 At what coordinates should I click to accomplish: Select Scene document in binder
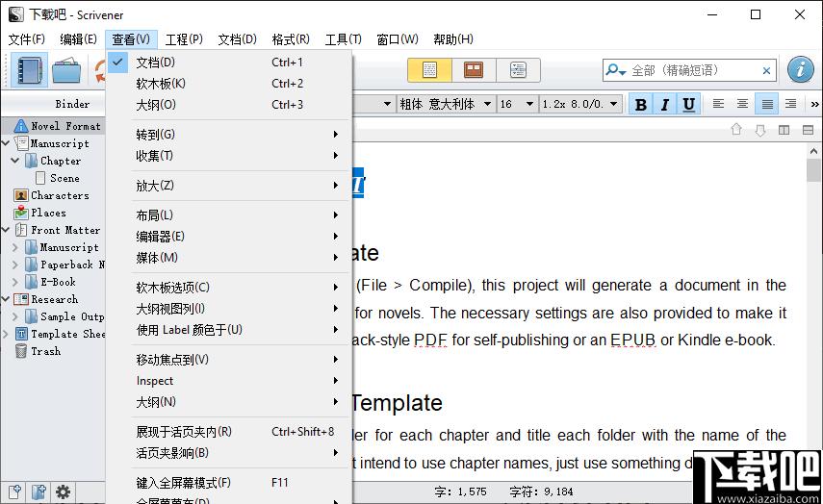(64, 178)
